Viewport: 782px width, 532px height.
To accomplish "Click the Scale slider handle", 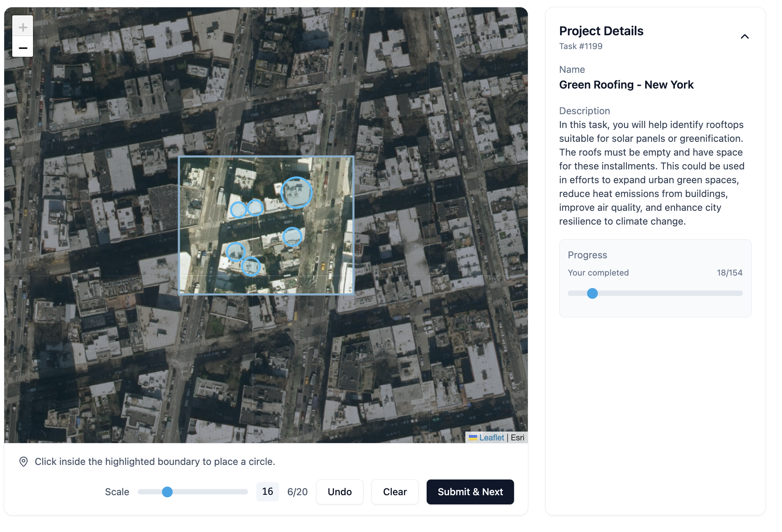I will [167, 492].
